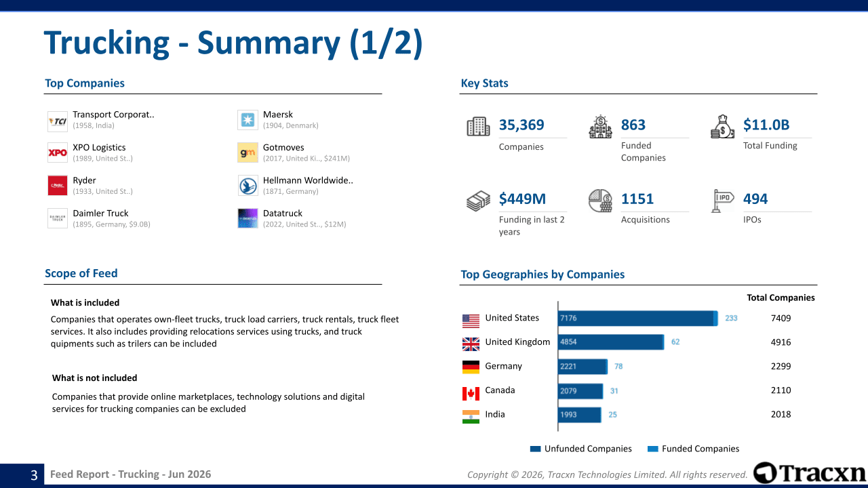
Task: Click the Top Geographies by Companies heading
Action: [x=542, y=274]
